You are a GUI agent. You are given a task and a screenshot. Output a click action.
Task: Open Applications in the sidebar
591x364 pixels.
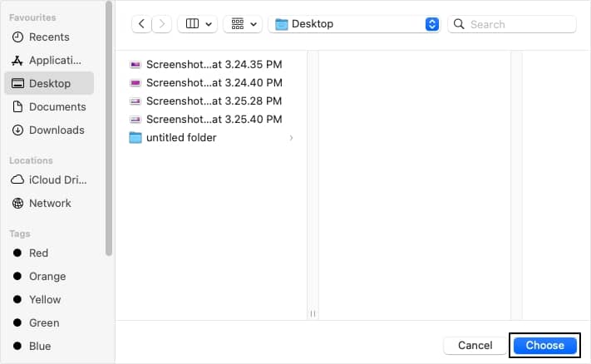[x=49, y=61]
